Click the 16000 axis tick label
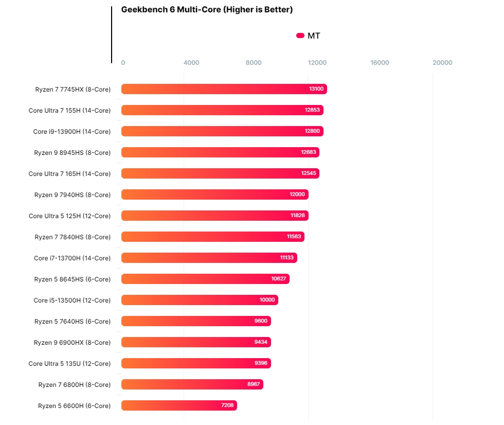This screenshot has width=504, height=425. [380, 63]
